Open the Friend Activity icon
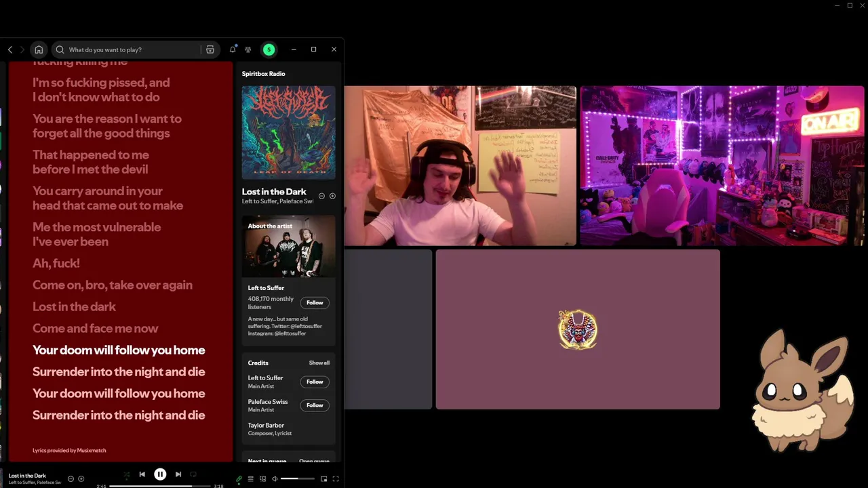Image resolution: width=868 pixels, height=488 pixels. (x=248, y=49)
